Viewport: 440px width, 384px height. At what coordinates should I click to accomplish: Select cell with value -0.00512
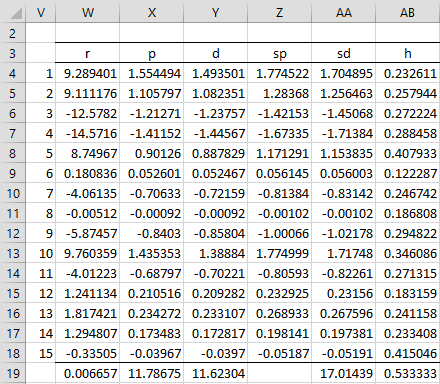88,213
